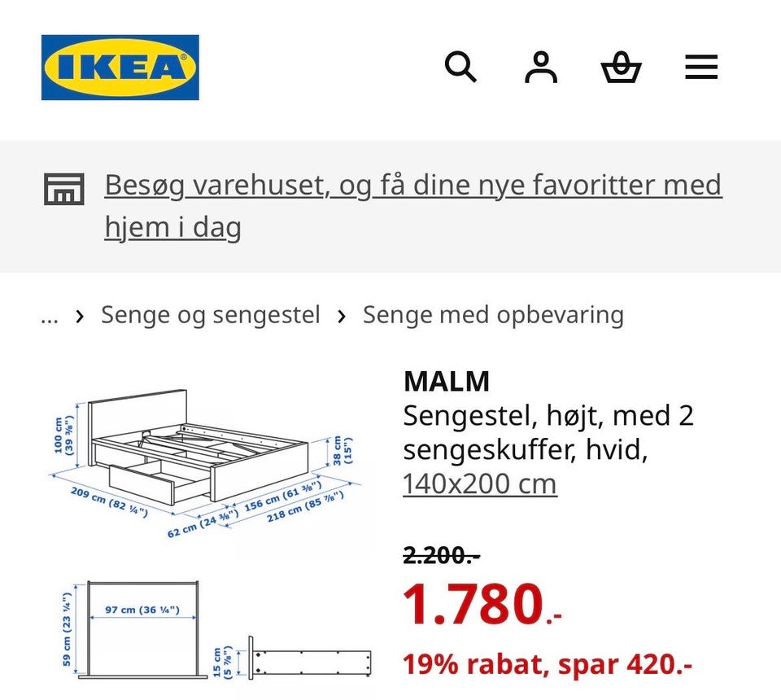Go to 'Senge med opbevaring' breadcrumb
Screen dimensions: 781x700
coord(493,315)
